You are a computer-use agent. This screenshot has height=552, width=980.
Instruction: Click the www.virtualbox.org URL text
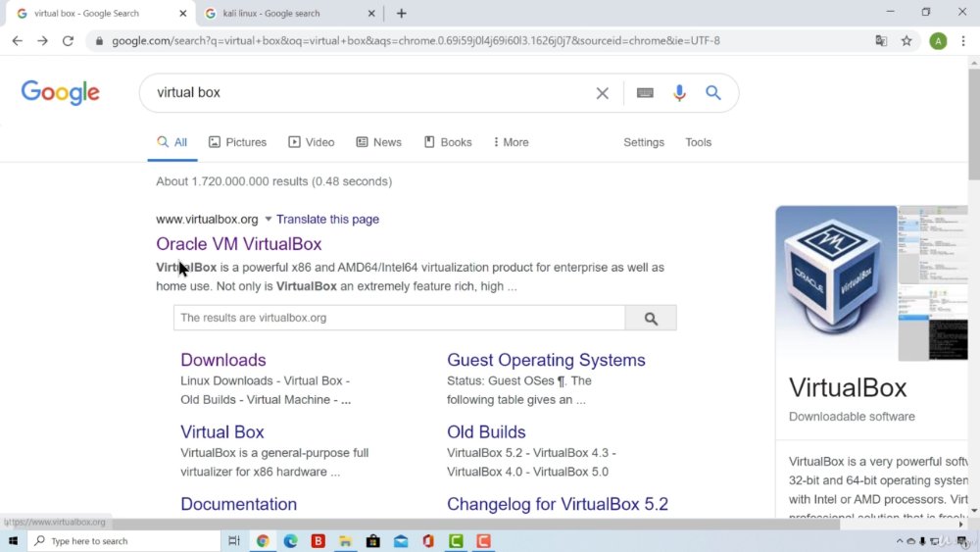pos(207,220)
